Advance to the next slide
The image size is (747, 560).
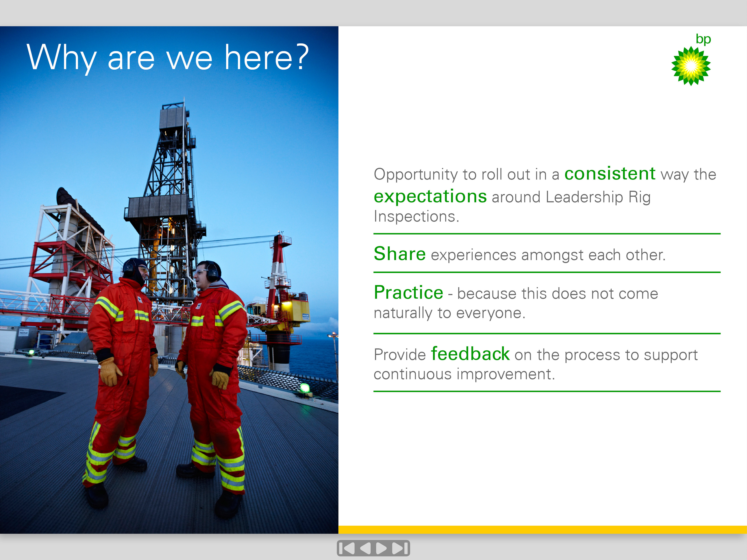point(381,548)
